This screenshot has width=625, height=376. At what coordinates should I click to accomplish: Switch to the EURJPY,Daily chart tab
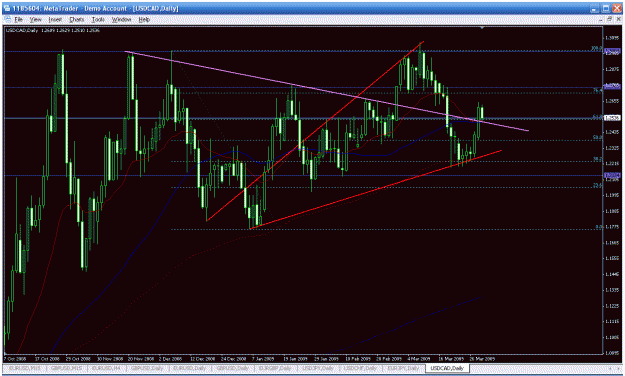click(403, 368)
